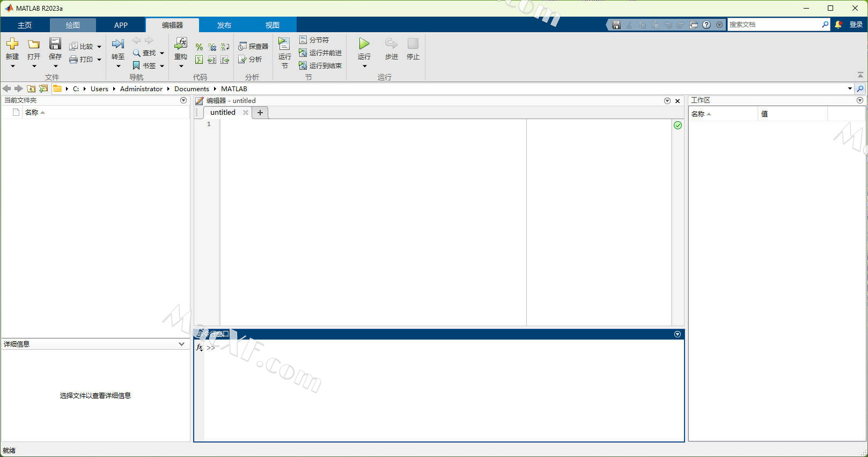Click the 搜索文档 search field
This screenshot has height=457, width=868.
774,25
